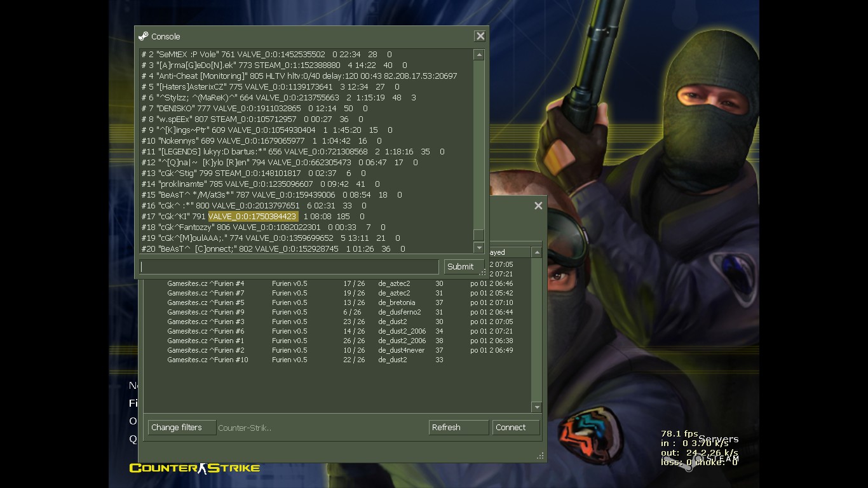Viewport: 868px width, 488px height.
Task: Select Gamesites.cz ^Furien #1 server
Action: tap(206, 341)
